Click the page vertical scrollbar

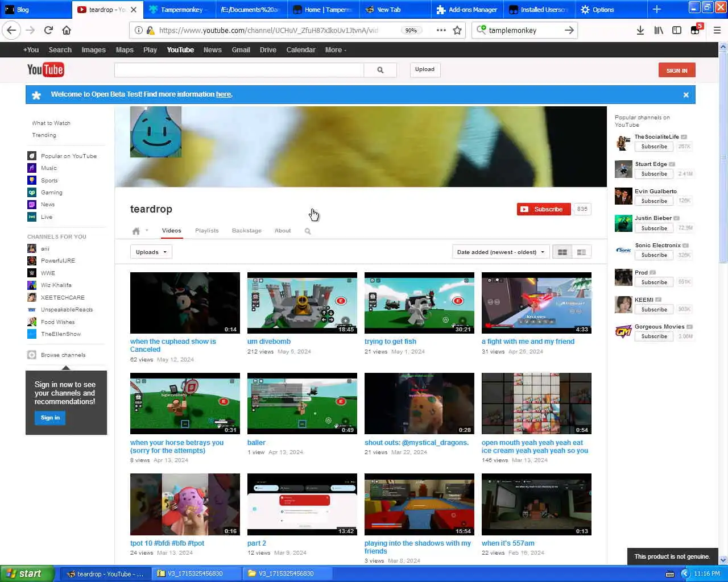pos(723,156)
